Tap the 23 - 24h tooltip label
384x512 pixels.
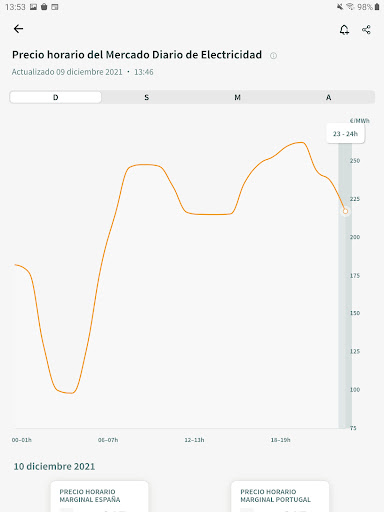pos(345,134)
